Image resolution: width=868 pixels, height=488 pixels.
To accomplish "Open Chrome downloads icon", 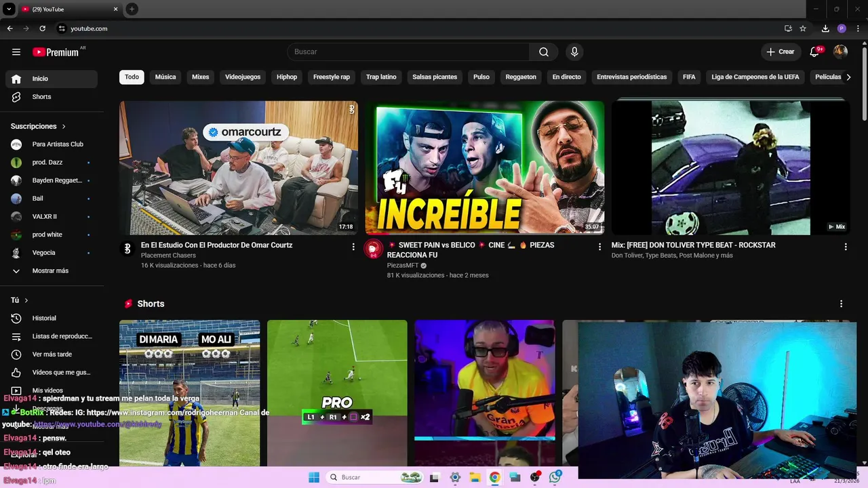I will coord(825,28).
